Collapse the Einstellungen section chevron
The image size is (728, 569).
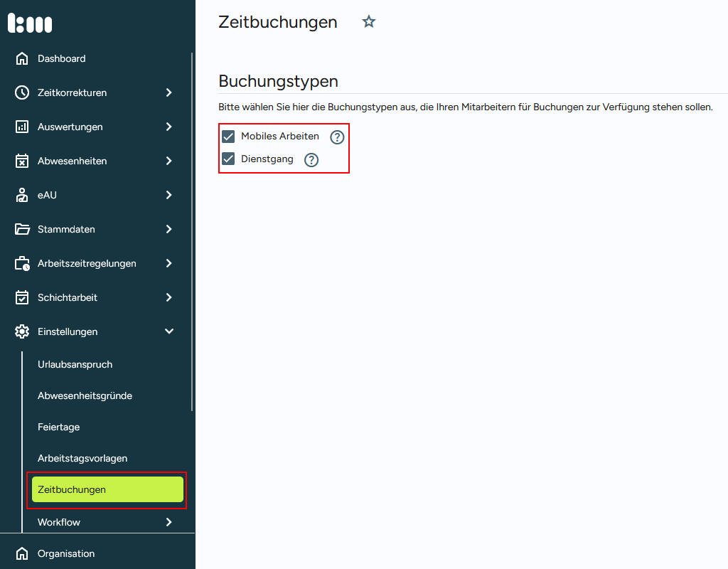[169, 331]
